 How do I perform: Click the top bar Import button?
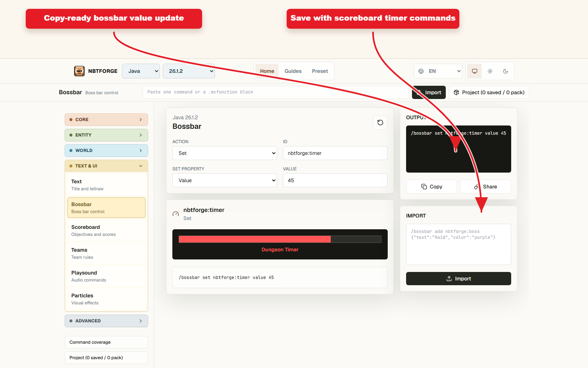pos(429,92)
